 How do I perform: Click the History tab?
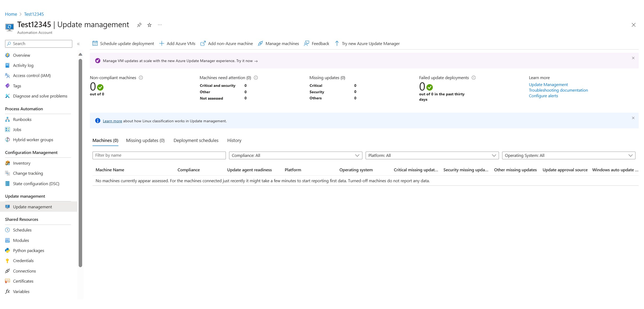[x=234, y=140]
